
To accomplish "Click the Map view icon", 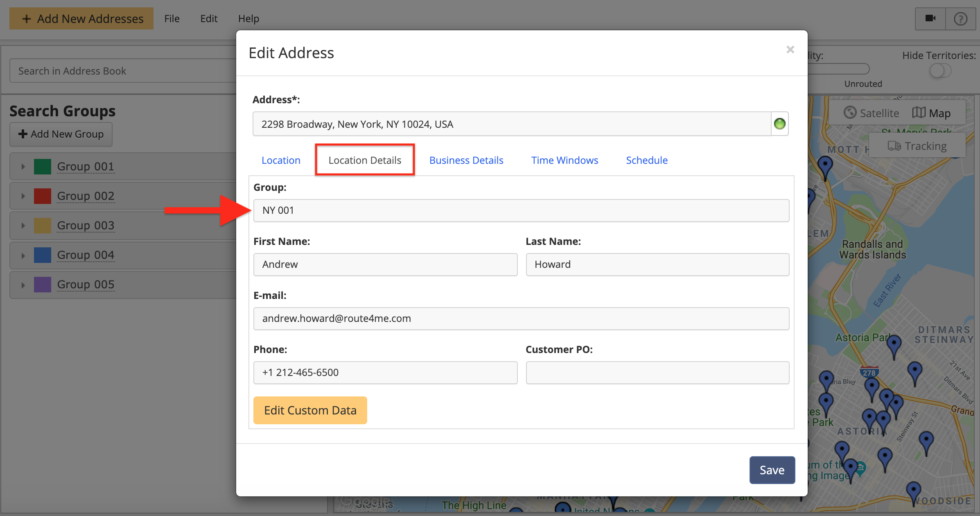I will (x=919, y=113).
